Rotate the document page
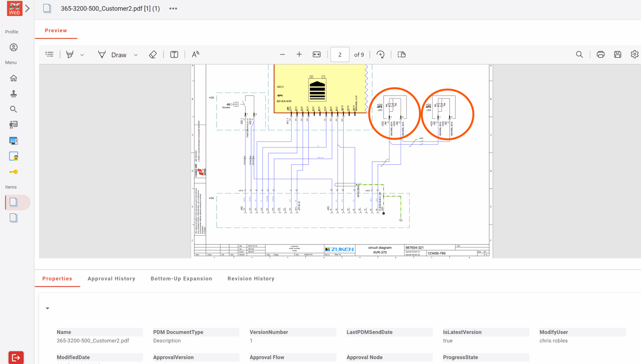Image resolution: width=641 pixels, height=364 pixels. pos(381,54)
